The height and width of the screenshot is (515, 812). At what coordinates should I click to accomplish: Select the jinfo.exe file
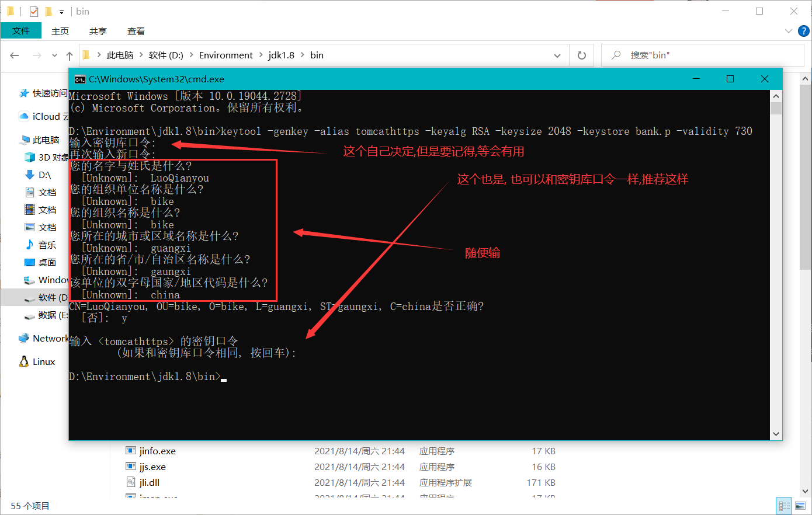(x=157, y=451)
